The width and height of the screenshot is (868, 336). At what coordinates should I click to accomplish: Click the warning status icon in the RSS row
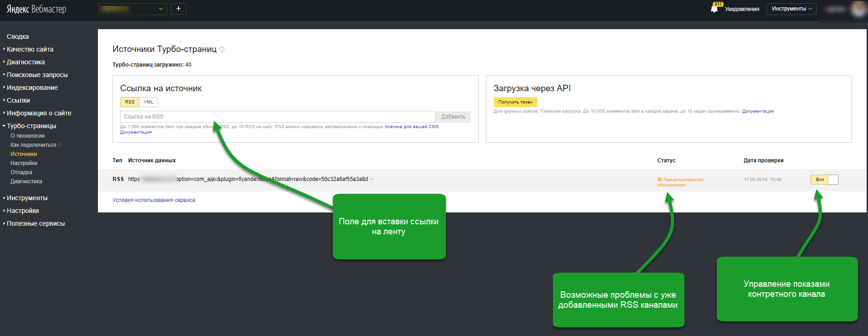click(x=659, y=180)
